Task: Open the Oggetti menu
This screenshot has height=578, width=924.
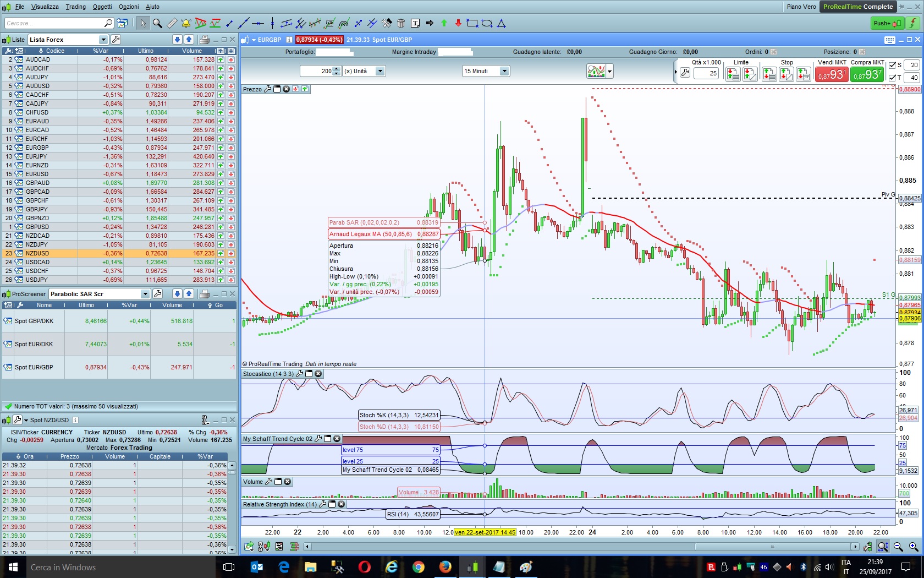Action: (x=102, y=7)
